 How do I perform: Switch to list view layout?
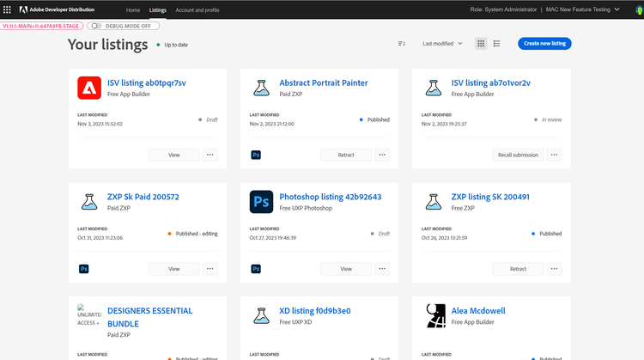tap(498, 43)
